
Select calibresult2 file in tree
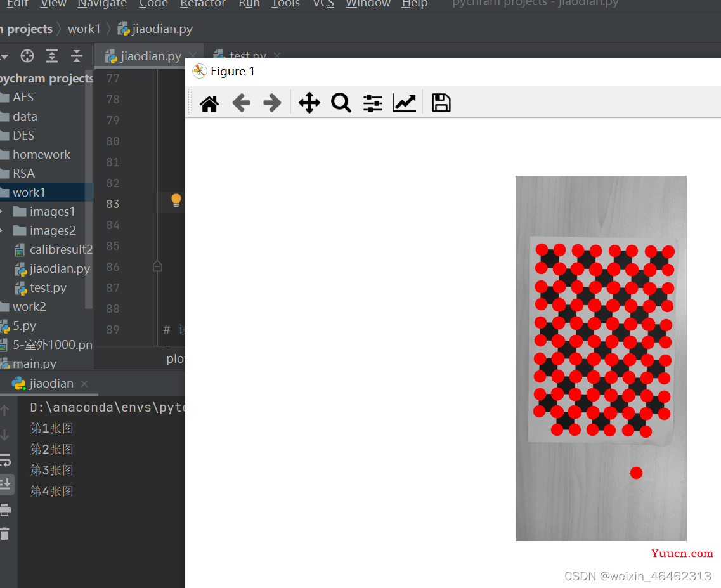point(53,249)
